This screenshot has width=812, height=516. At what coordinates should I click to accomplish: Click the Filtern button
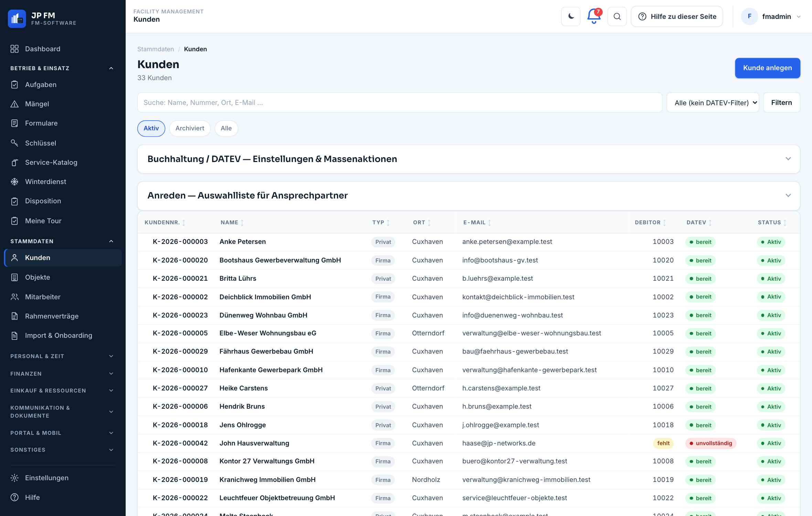tap(781, 103)
